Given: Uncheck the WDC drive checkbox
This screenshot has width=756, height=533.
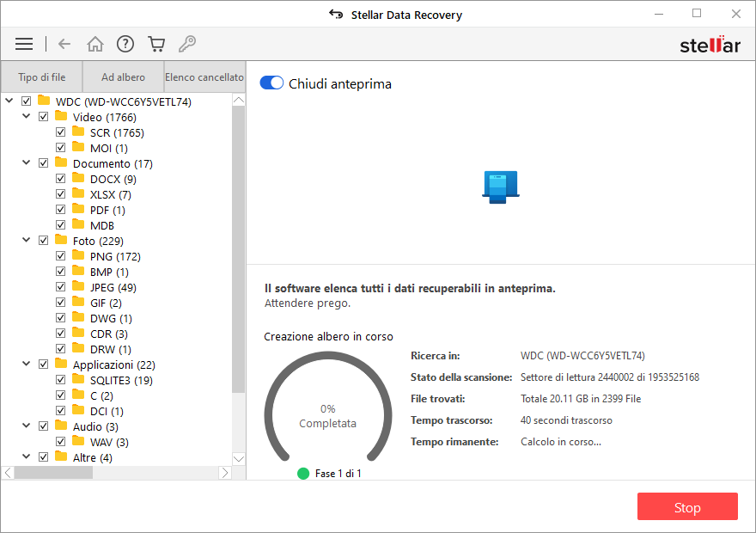Looking at the screenshot, I should [x=26, y=101].
